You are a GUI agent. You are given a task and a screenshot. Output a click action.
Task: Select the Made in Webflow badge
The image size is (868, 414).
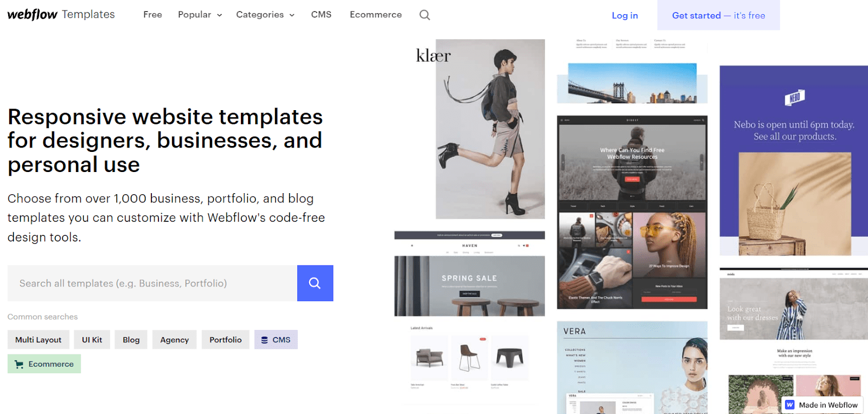[822, 405]
